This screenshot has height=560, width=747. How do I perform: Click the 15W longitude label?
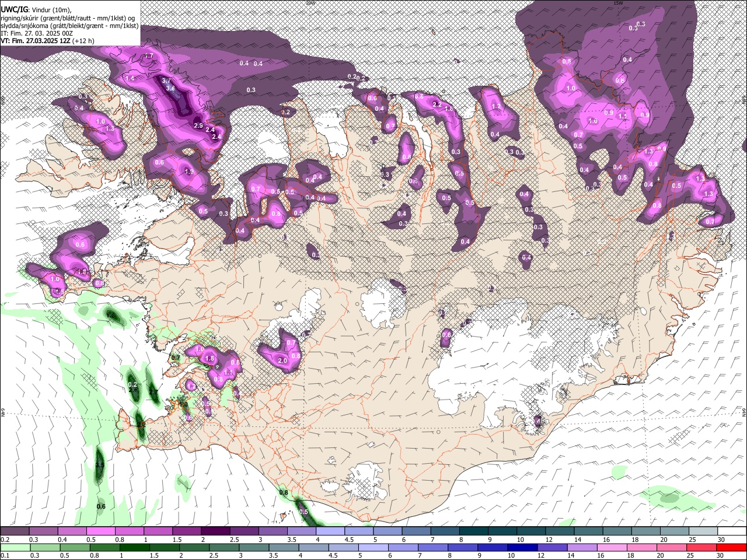(x=618, y=3)
